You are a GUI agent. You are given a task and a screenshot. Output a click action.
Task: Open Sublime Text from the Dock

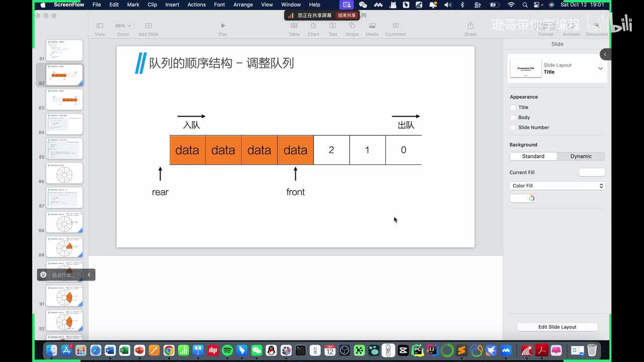click(461, 350)
